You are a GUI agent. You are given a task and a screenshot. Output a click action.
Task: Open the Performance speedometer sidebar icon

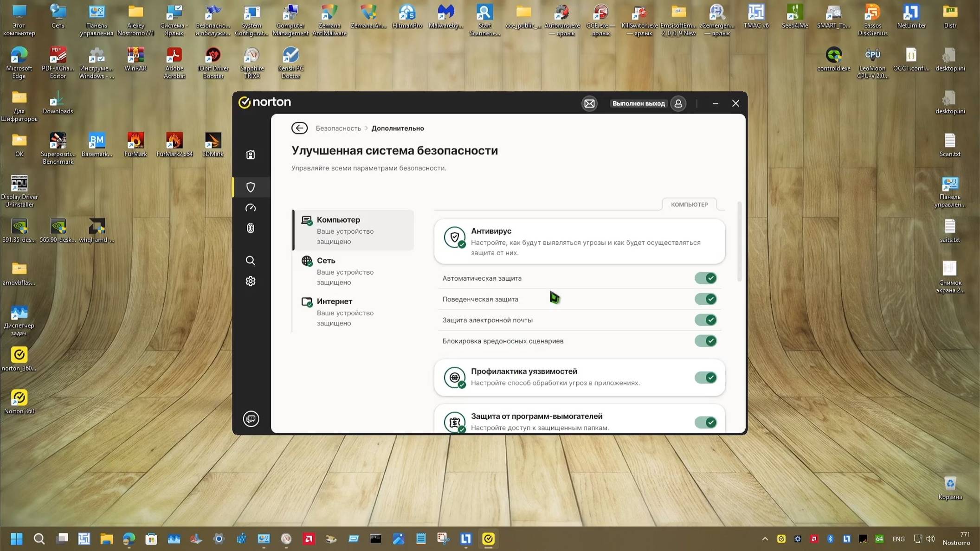coord(251,208)
